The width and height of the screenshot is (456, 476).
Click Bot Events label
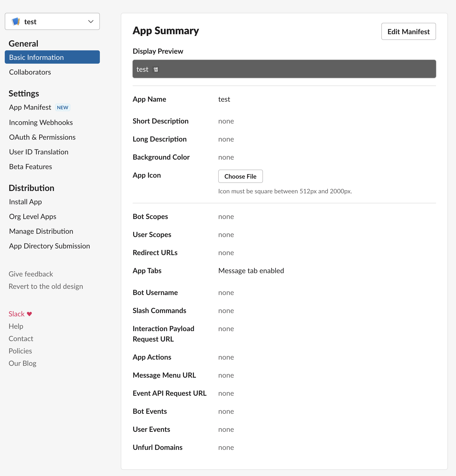pyautogui.click(x=150, y=411)
